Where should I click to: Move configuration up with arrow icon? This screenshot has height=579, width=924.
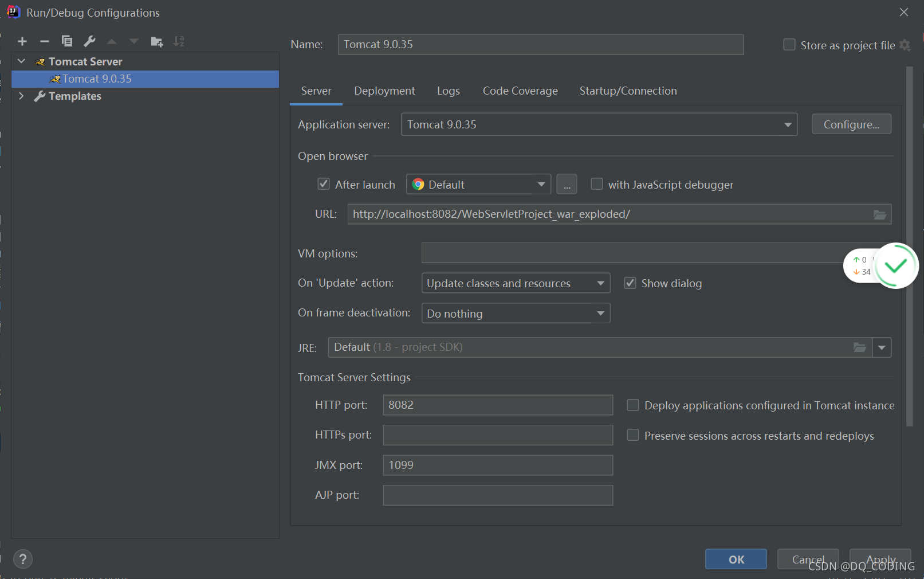tap(112, 41)
